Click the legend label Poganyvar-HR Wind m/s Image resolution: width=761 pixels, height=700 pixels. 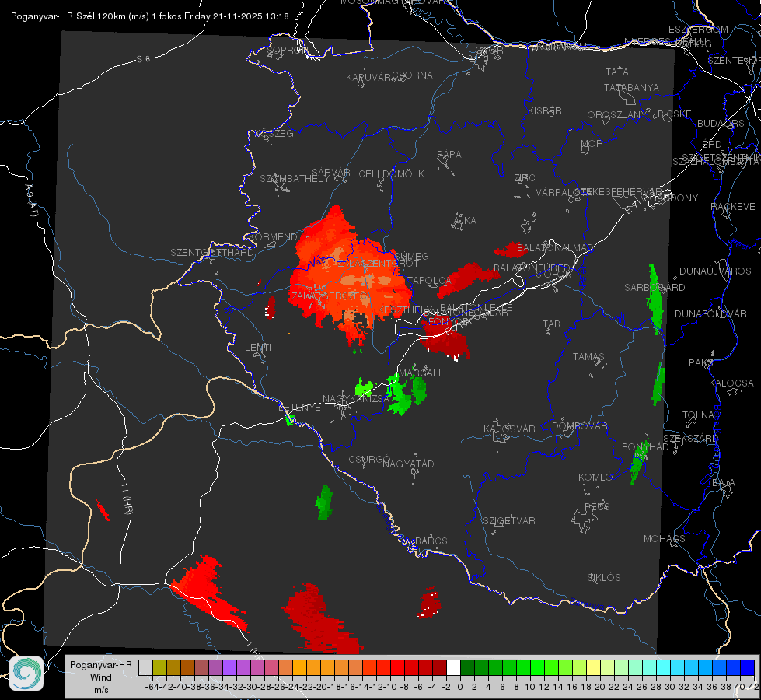point(101,677)
